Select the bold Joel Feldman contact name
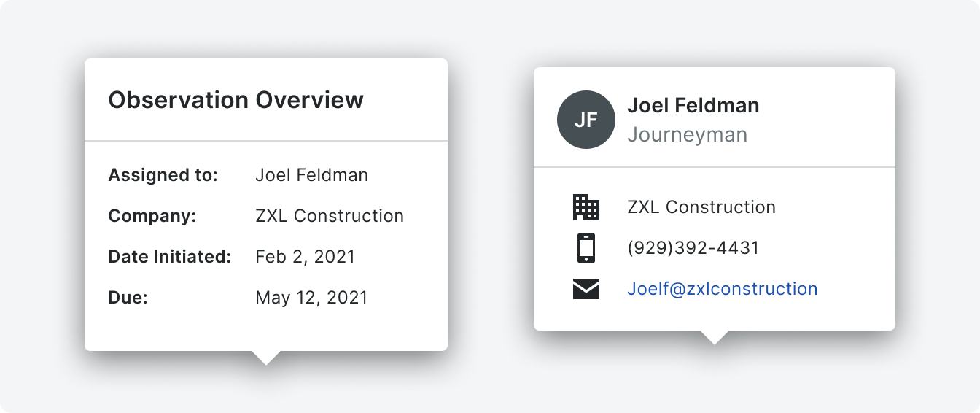The image size is (980, 413). coord(693,106)
